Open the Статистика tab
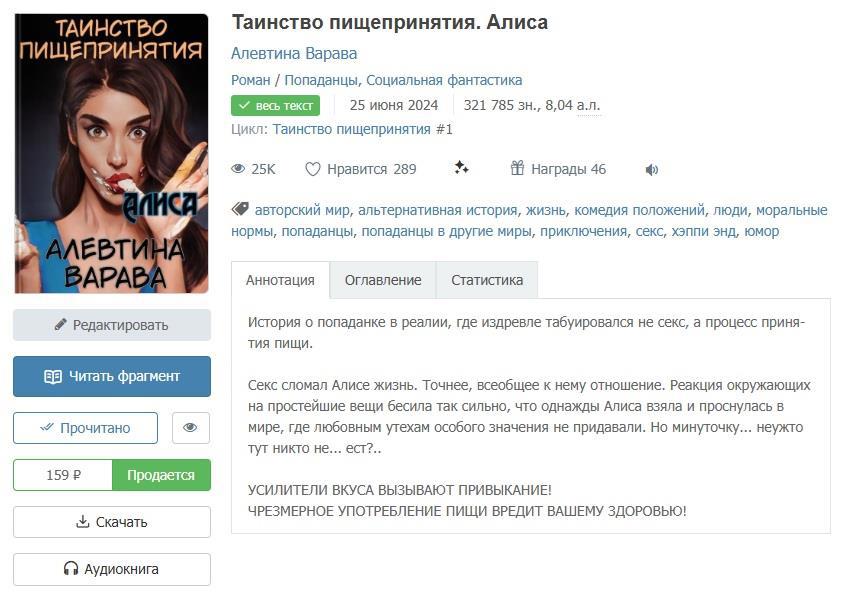 click(x=487, y=280)
